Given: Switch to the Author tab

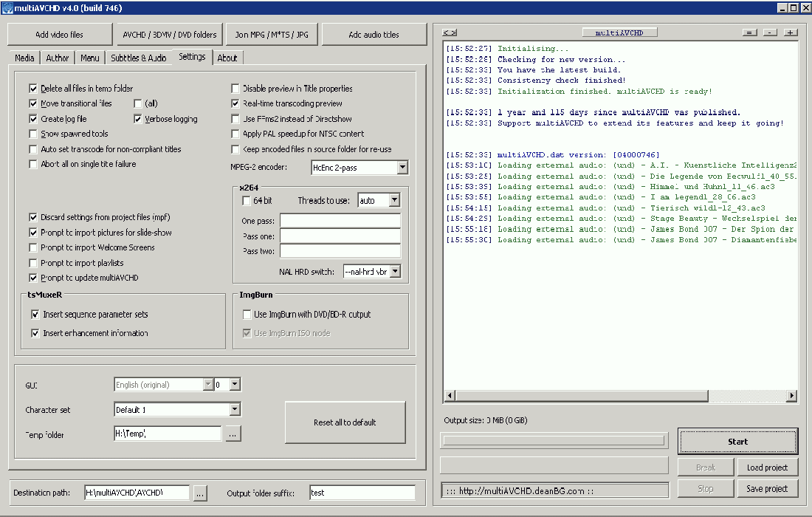Looking at the screenshot, I should (x=58, y=58).
